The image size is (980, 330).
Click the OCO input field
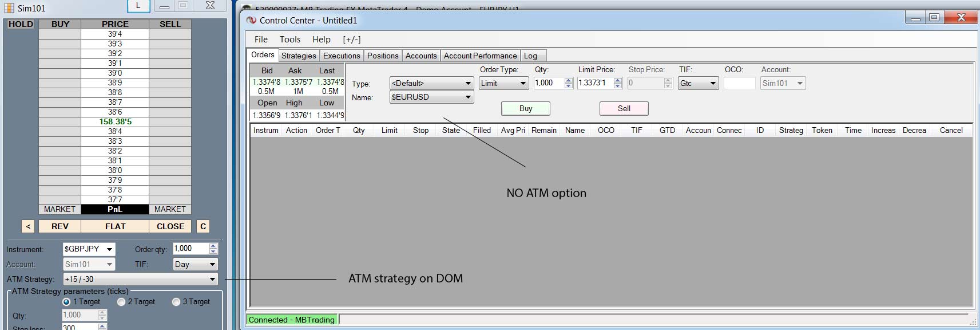coord(739,83)
